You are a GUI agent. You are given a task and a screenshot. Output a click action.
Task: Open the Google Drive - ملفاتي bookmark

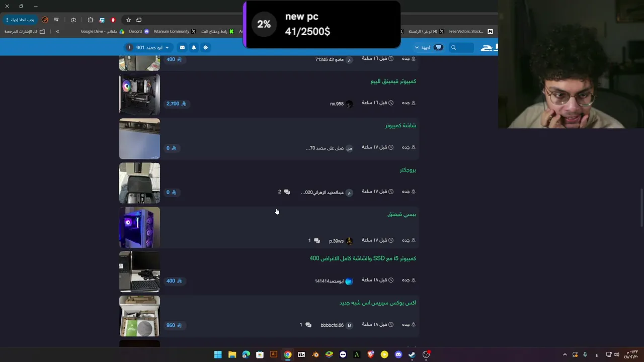pos(103,31)
